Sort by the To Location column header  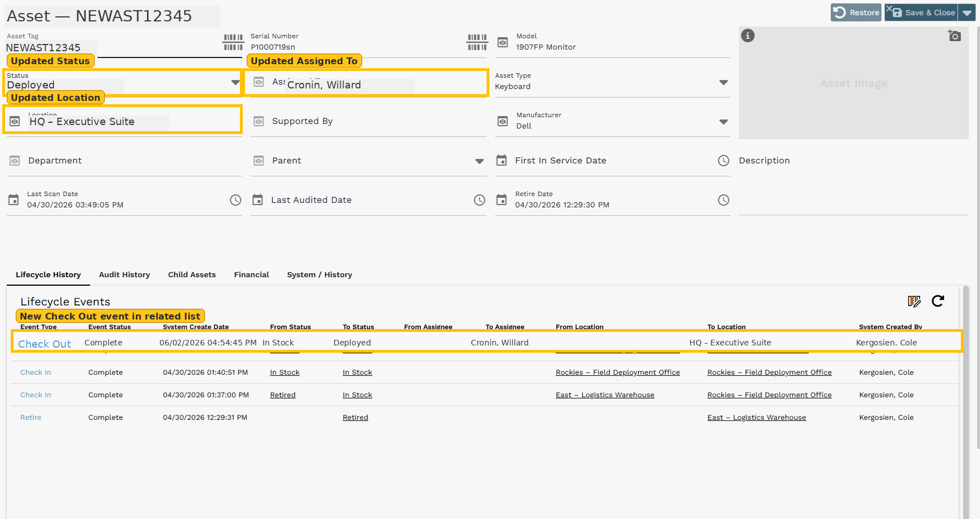point(727,327)
